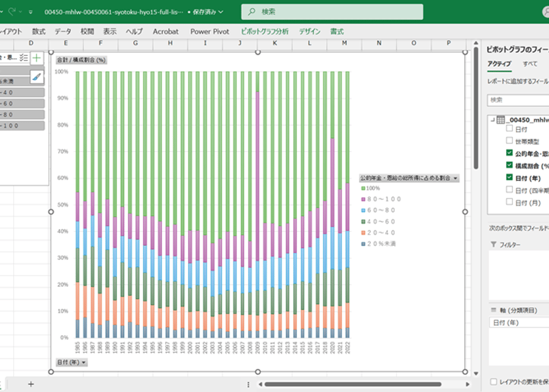Click the table icon in field list
Image resolution: width=549 pixels, height=392 pixels.
coord(501,120)
